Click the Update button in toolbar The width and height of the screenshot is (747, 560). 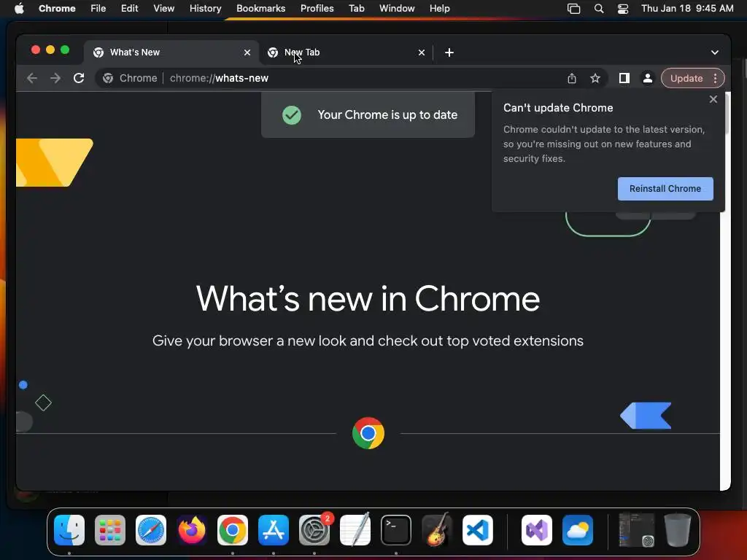[x=686, y=78]
